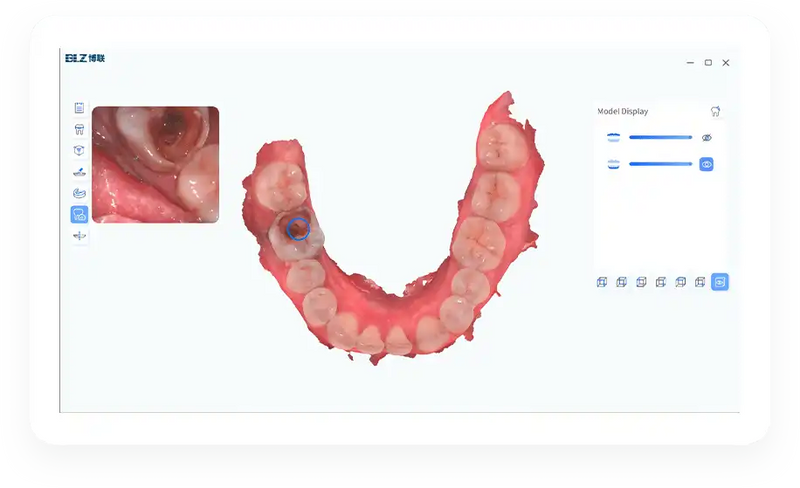Adjust the lower jaw transparency slider
800x488 pixels.
[660, 164]
